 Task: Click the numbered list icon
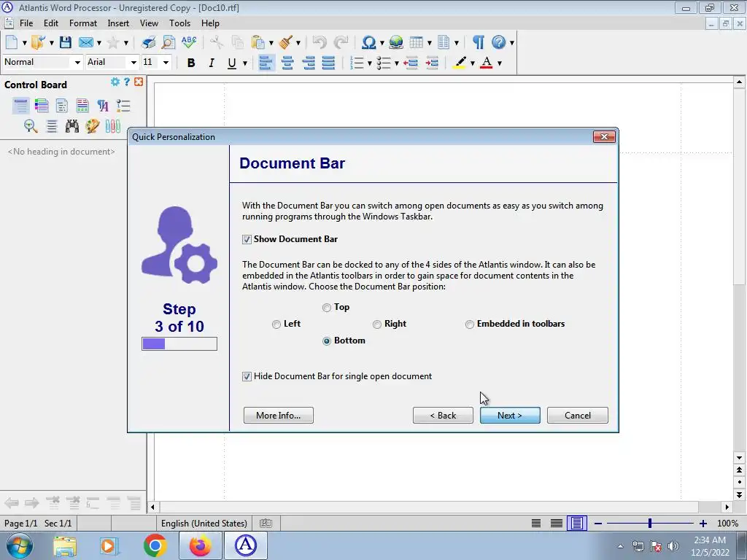coord(357,63)
